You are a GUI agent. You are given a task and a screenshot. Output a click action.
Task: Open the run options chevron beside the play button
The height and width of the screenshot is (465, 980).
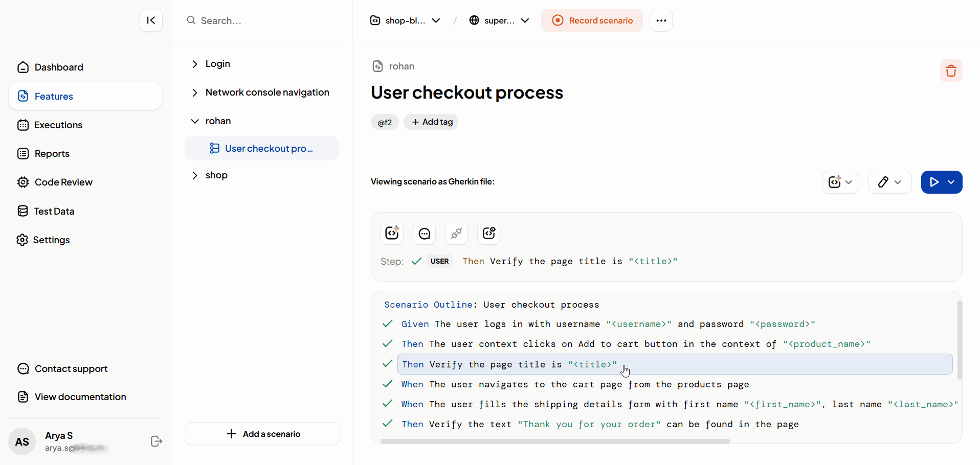point(952,182)
